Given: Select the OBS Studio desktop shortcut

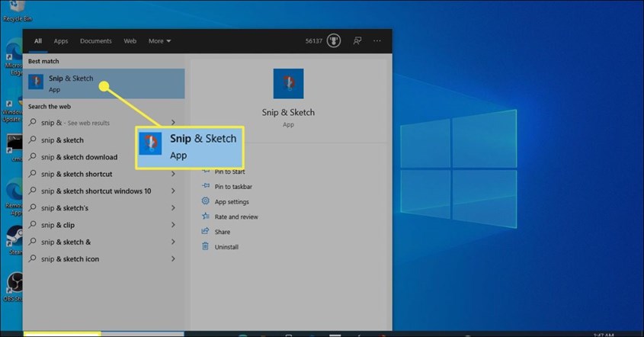Looking at the screenshot, I should coord(14,287).
